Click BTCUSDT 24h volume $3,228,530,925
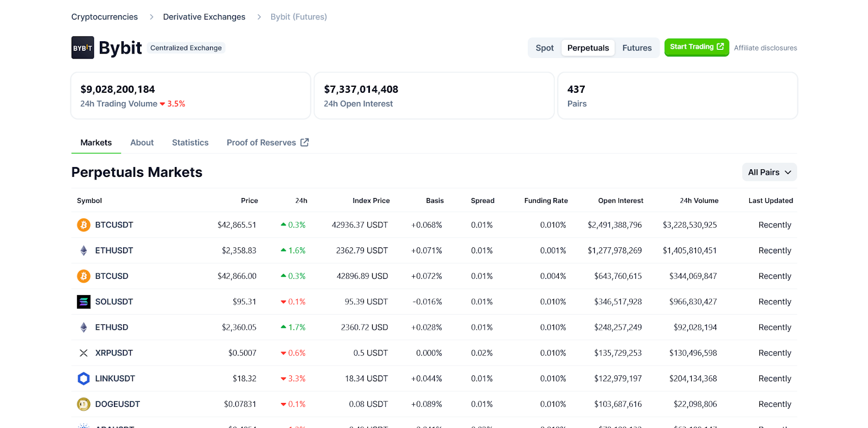This screenshot has width=868, height=428. tap(690, 225)
